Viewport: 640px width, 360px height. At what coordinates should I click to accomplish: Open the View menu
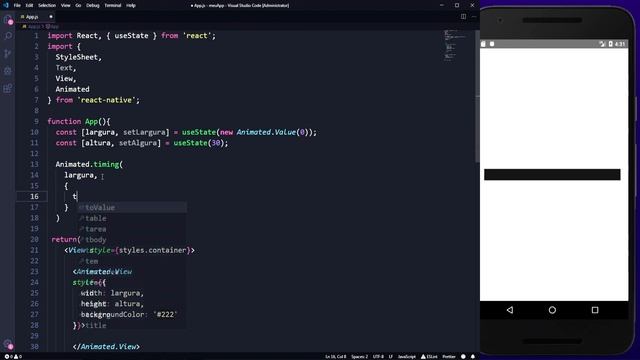point(65,5)
